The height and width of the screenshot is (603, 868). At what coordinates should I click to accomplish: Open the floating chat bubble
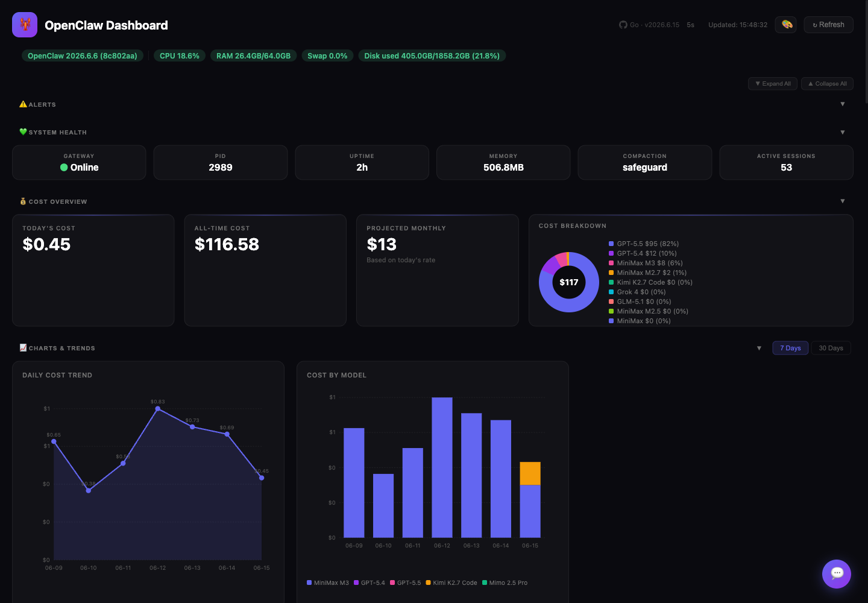click(x=837, y=574)
